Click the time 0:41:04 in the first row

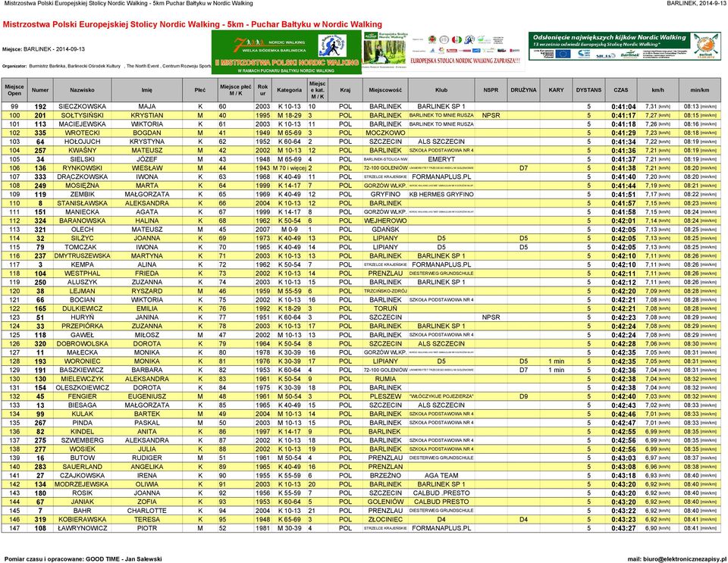click(x=623, y=107)
